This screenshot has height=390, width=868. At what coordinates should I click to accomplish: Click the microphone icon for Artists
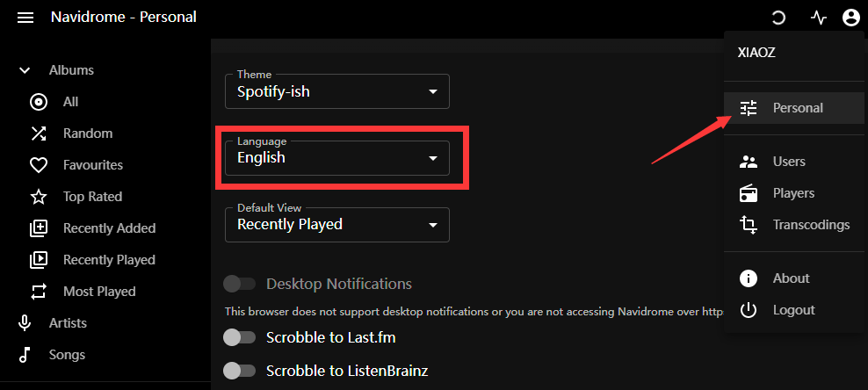[x=25, y=323]
